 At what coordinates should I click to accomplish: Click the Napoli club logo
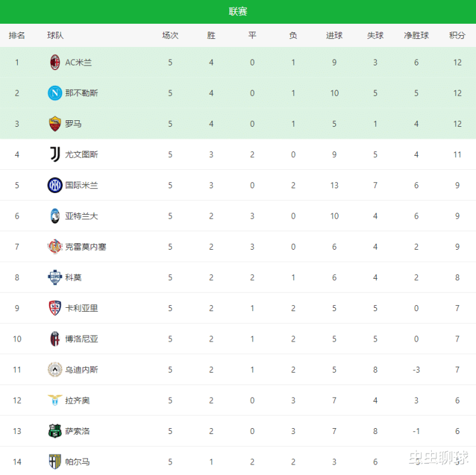tap(55, 93)
